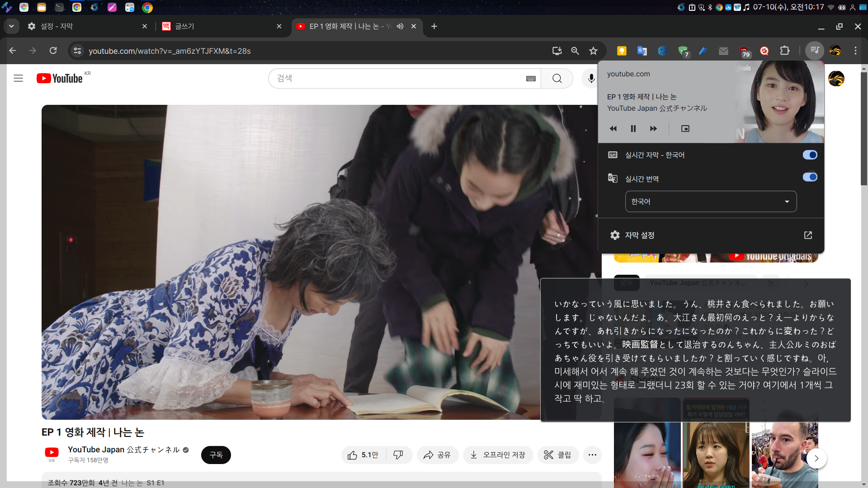This screenshot has width=868, height=488.
Task: Click the seek backward icon in media popup
Action: tap(613, 129)
